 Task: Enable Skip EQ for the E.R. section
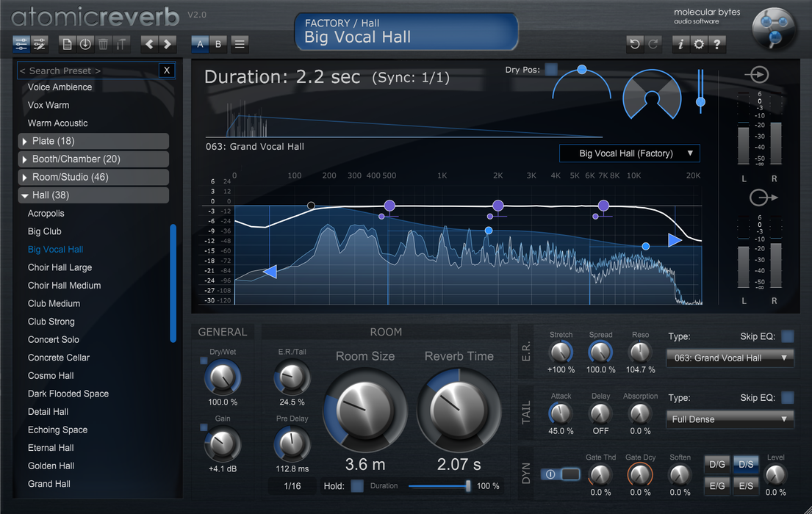click(787, 335)
